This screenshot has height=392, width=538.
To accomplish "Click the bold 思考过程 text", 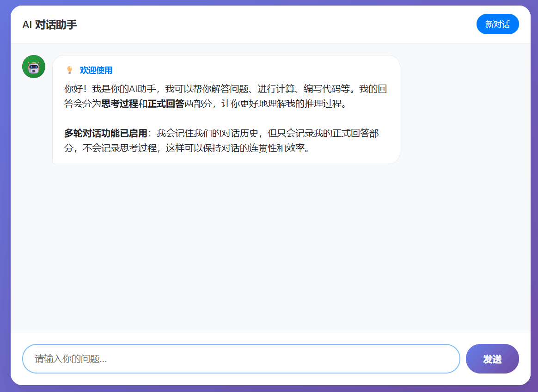I will point(119,104).
